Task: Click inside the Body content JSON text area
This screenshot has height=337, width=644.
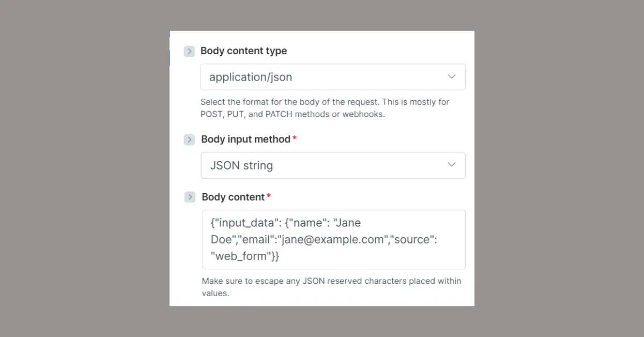Action: point(333,239)
